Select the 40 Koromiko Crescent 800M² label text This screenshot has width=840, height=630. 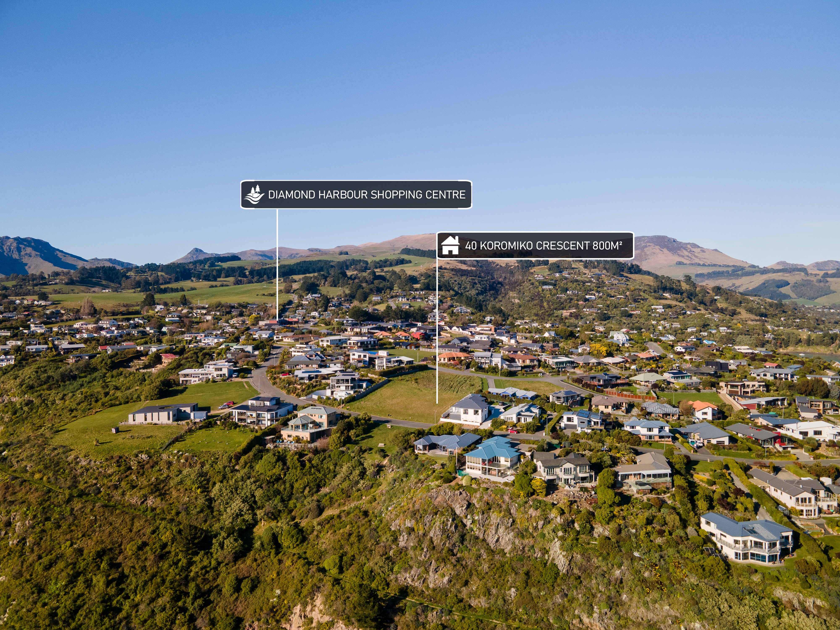(x=543, y=246)
